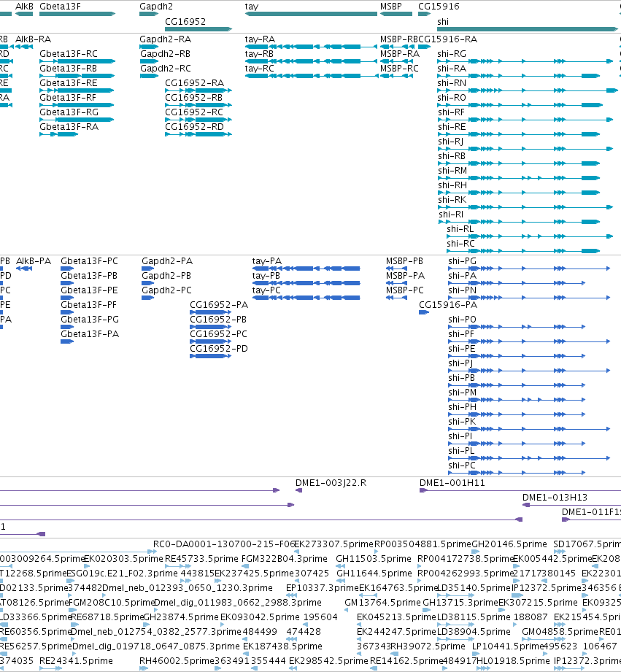Click the shi-PL protein label
Viewport: 621px width, 672px height.
click(461, 450)
